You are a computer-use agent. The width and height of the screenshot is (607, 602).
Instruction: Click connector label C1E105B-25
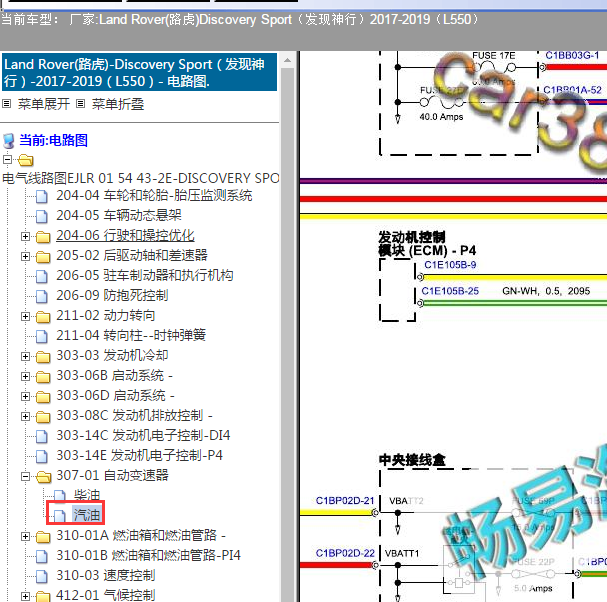pyautogui.click(x=450, y=291)
